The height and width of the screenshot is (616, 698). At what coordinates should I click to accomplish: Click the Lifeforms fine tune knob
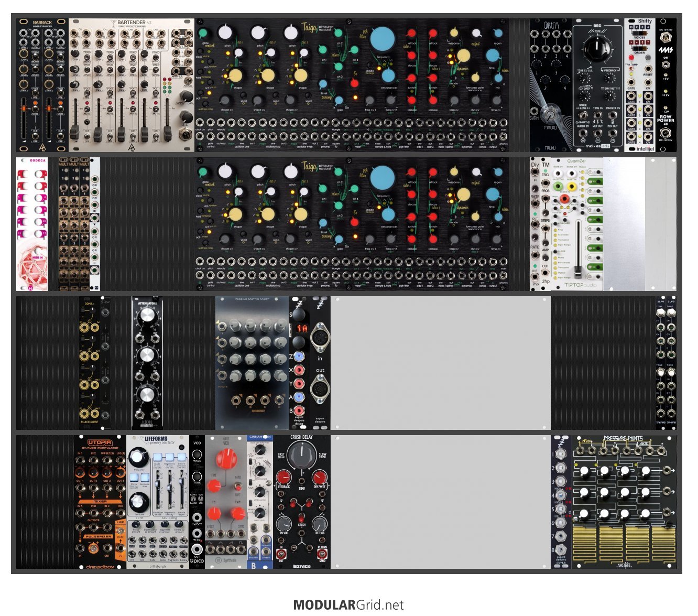pyautogui.click(x=138, y=502)
